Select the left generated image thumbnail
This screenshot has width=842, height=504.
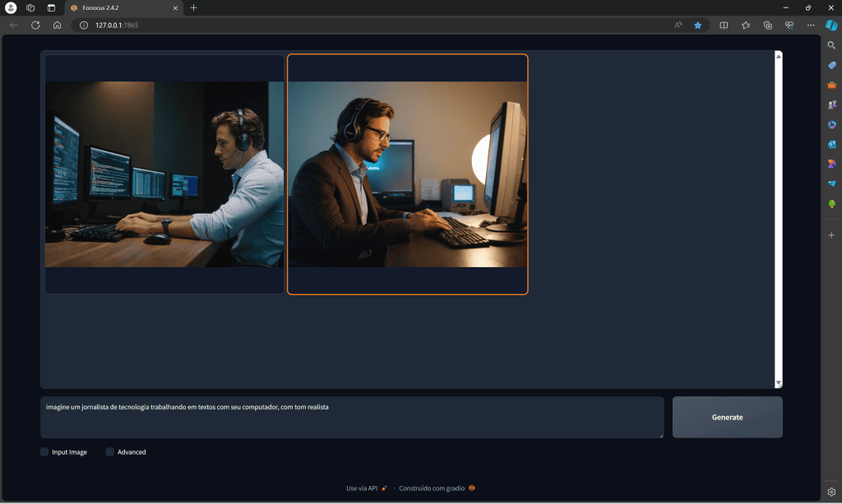(x=164, y=173)
